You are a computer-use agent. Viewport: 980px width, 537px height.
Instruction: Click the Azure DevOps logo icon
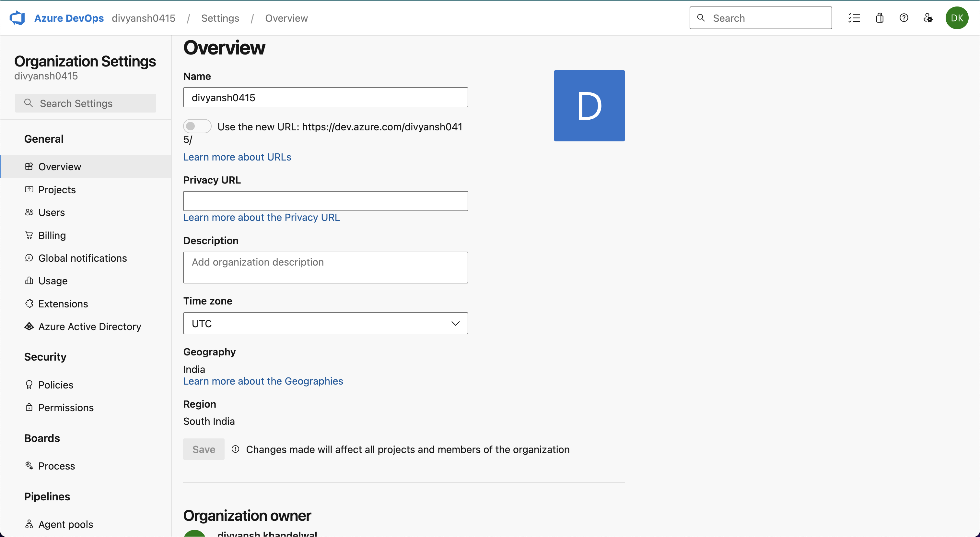click(17, 18)
